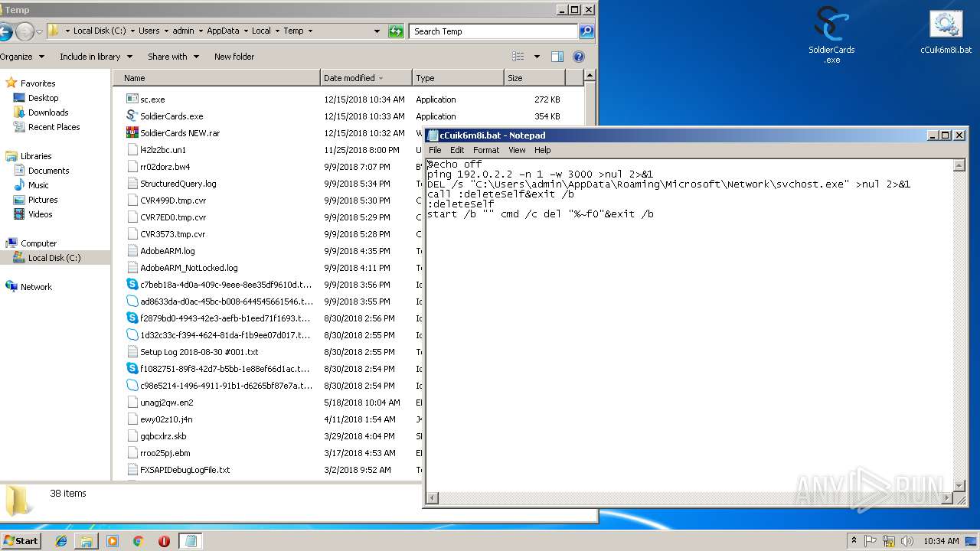Launch Internet Explorer from taskbar
This screenshot has height=551, width=980.
point(61,541)
